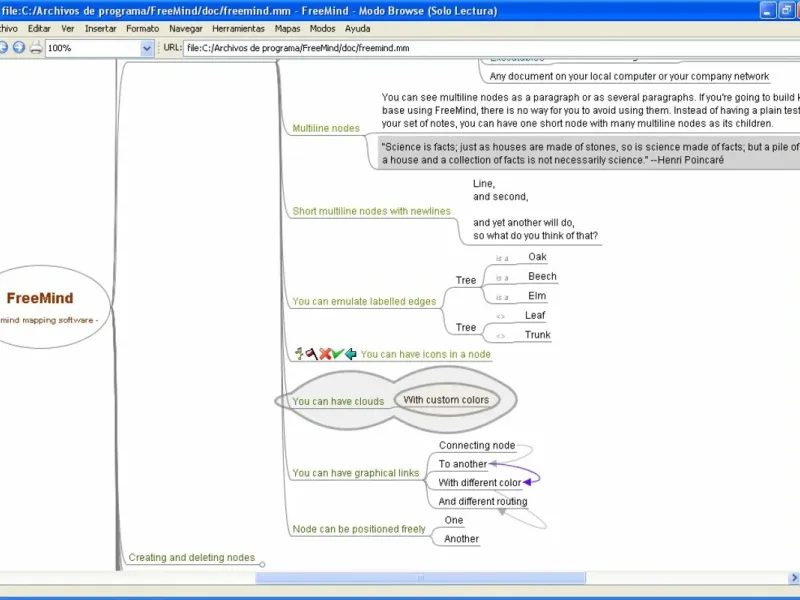The width and height of the screenshot is (800, 600).
Task: Select Short multiline nodes with newlines node
Action: click(371, 211)
